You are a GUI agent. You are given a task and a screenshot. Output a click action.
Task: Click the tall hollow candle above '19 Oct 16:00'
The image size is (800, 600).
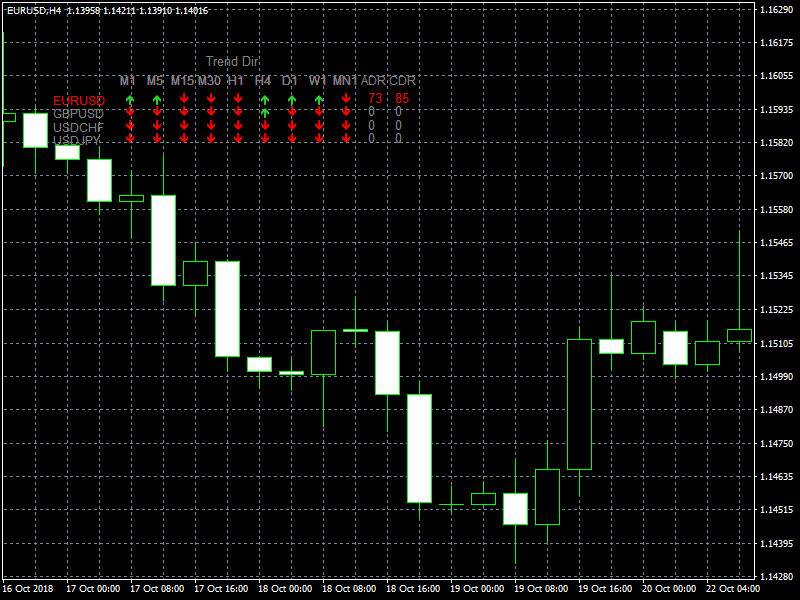[580, 404]
